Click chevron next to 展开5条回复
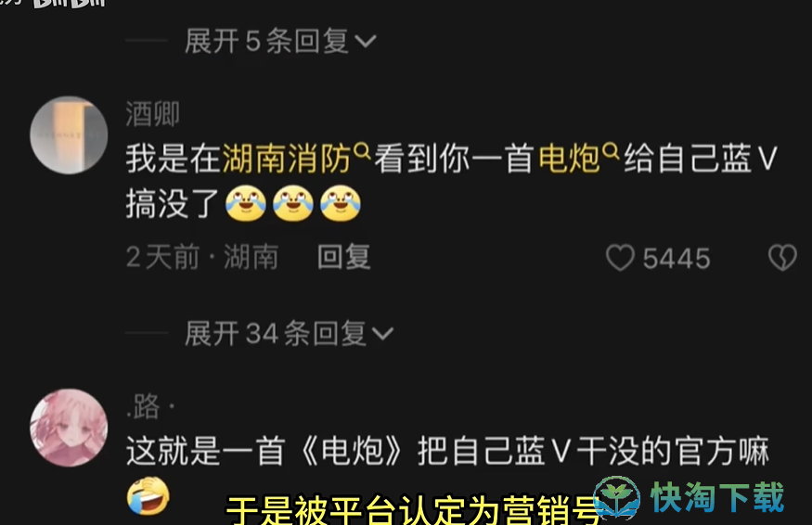 point(365,42)
